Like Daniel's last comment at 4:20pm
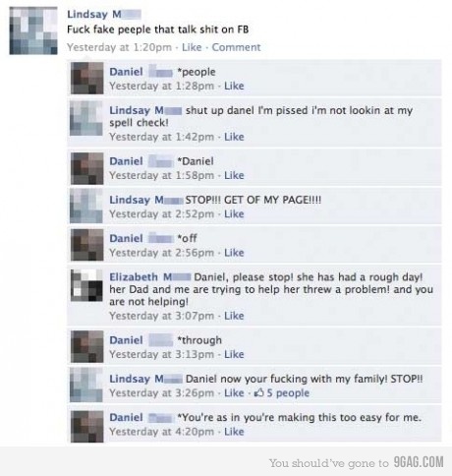This screenshot has height=476, width=452. click(234, 432)
